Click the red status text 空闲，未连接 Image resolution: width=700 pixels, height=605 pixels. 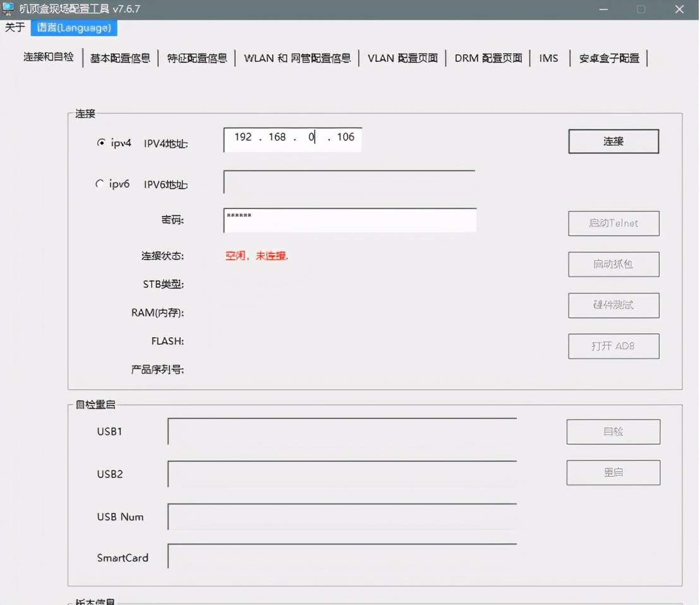point(256,256)
